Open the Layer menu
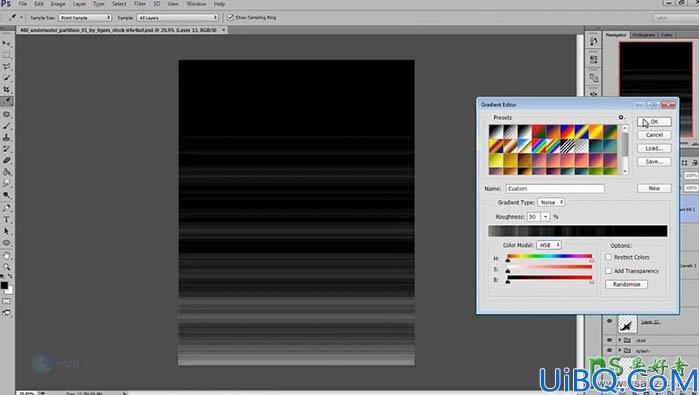The image size is (699, 395). pos(79,4)
